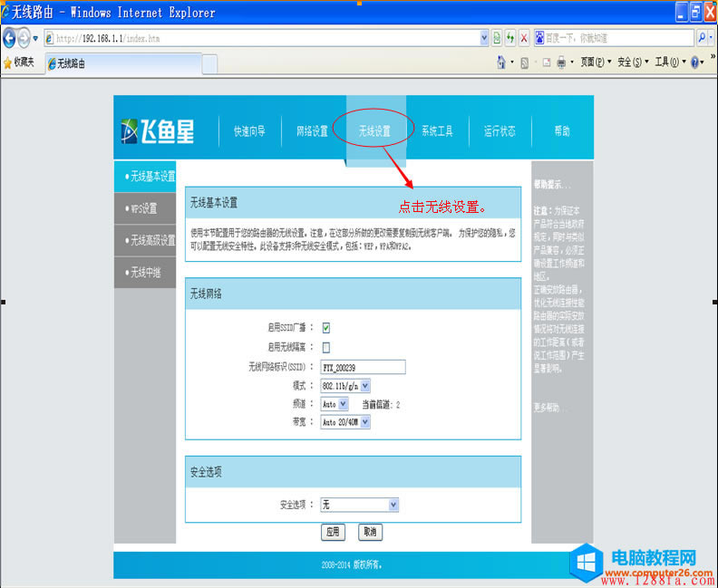Open the 无线设置 navigation tab

click(x=374, y=131)
